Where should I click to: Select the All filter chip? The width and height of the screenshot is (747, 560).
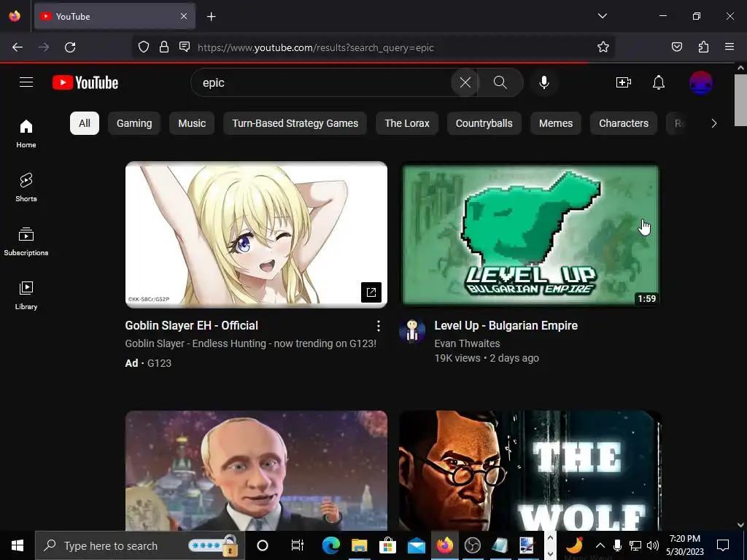tap(85, 123)
